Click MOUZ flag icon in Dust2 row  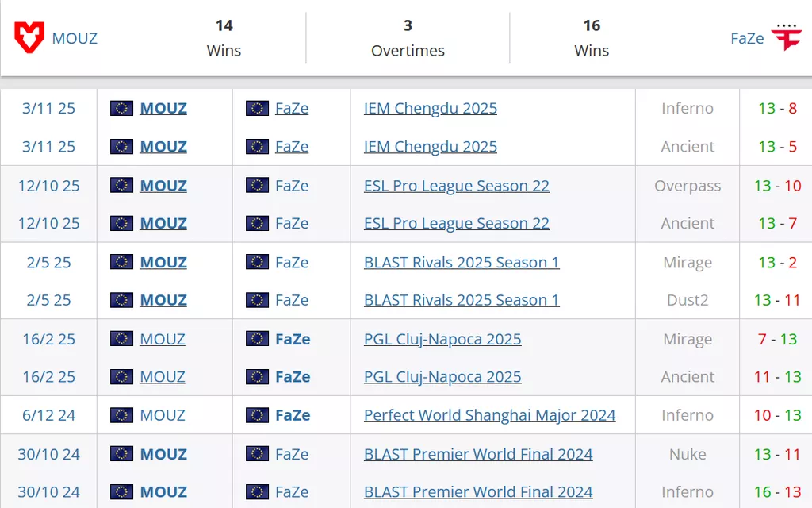pyautogui.click(x=121, y=300)
